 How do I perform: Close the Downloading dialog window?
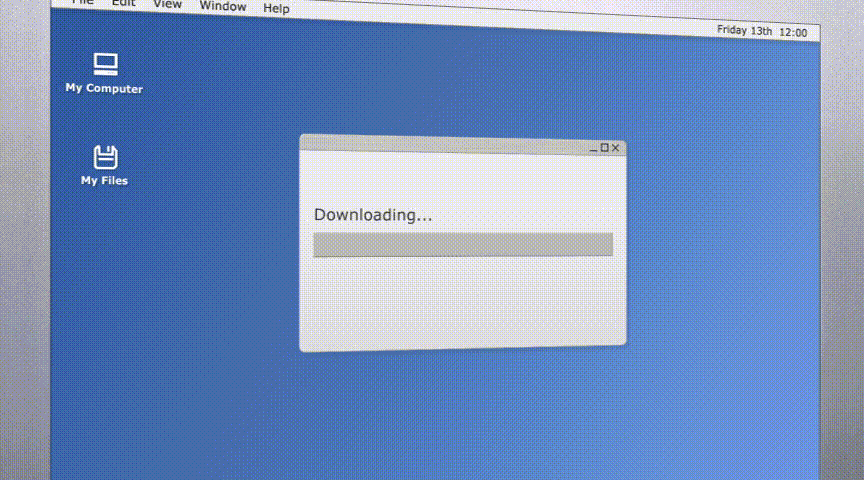616,148
